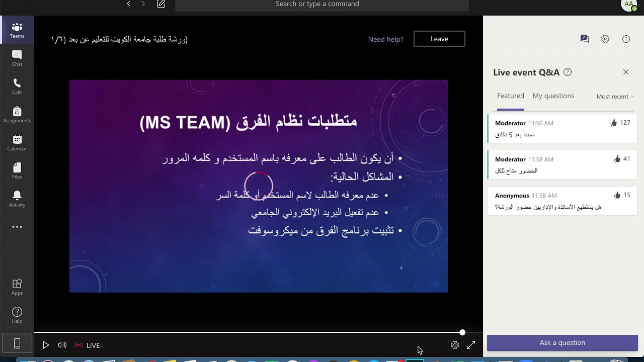Viewport: 644px width, 362px height.
Task: Close the Live event Q&A panel
Action: point(626,72)
